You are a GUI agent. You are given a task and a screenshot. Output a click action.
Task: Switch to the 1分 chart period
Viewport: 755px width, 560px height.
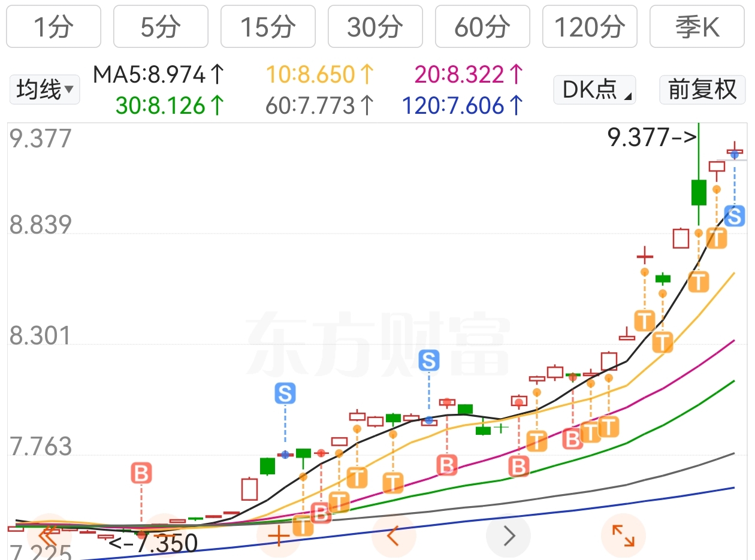54,27
